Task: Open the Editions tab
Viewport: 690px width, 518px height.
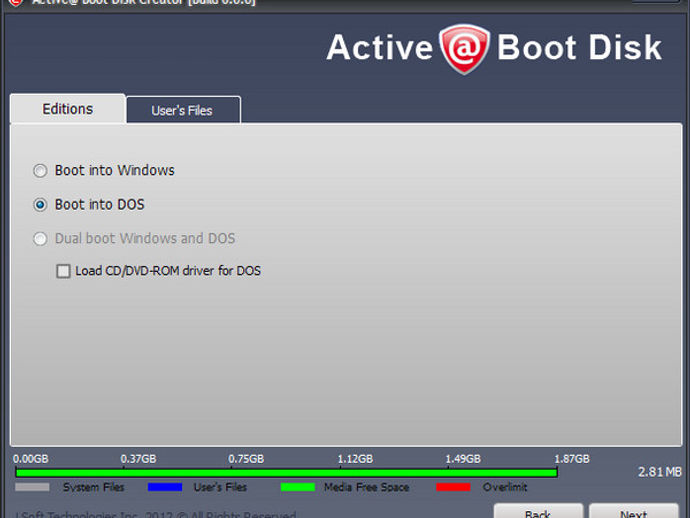Action: pyautogui.click(x=68, y=109)
